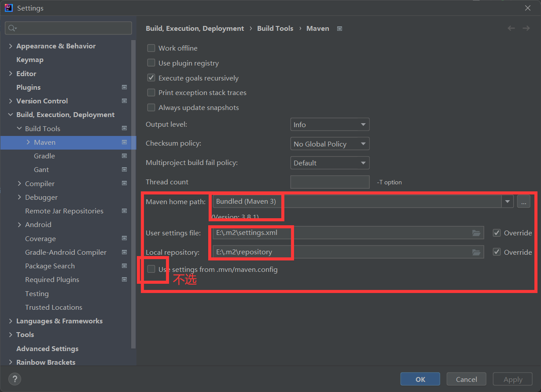541x392 pixels.
Task: Browse folder for User settings file
Action: click(476, 233)
